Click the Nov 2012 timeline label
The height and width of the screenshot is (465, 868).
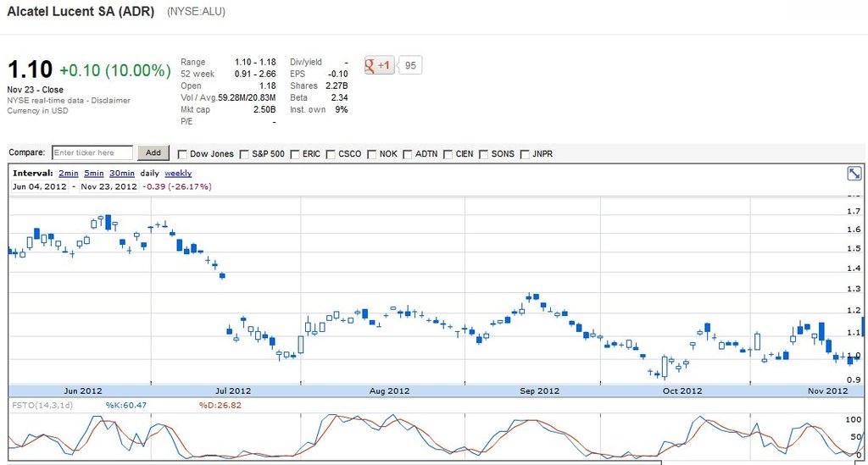827,390
